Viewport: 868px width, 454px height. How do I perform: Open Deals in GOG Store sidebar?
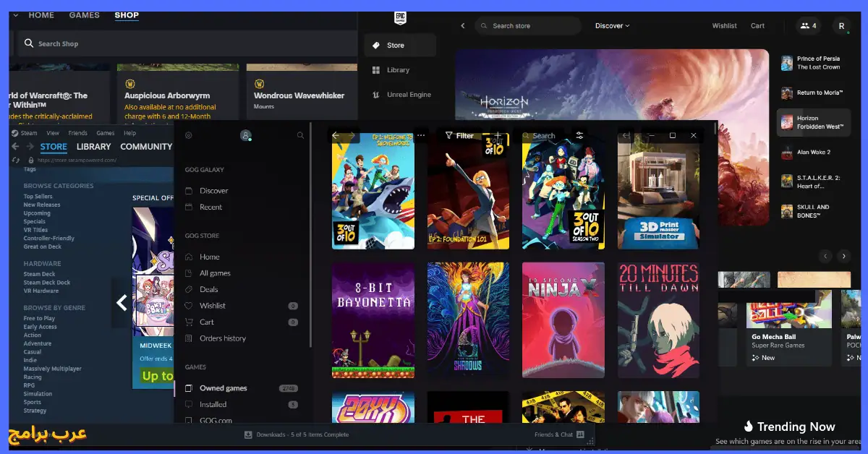click(208, 289)
